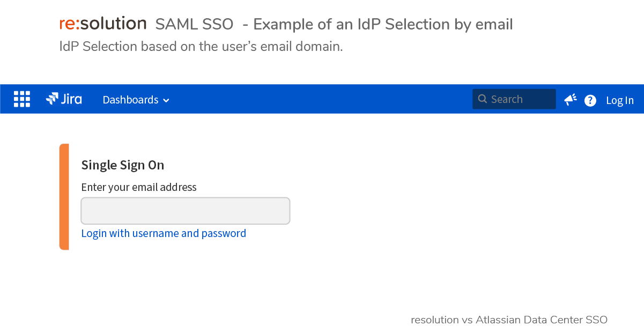
Task: Open the Dashboards menu
Action: pyautogui.click(x=136, y=100)
